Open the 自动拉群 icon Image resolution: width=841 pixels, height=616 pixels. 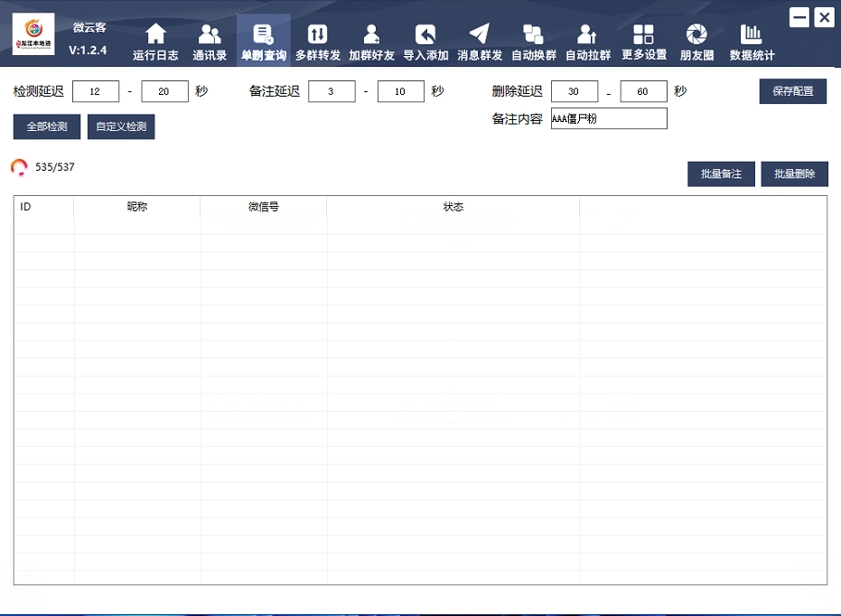click(x=588, y=34)
